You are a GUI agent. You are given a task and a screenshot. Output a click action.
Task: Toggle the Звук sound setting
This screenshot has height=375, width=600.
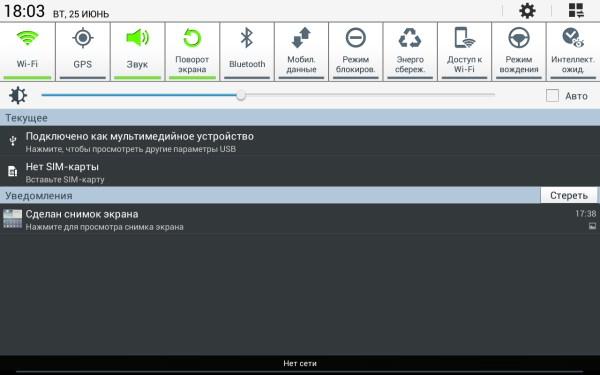pyautogui.click(x=137, y=51)
